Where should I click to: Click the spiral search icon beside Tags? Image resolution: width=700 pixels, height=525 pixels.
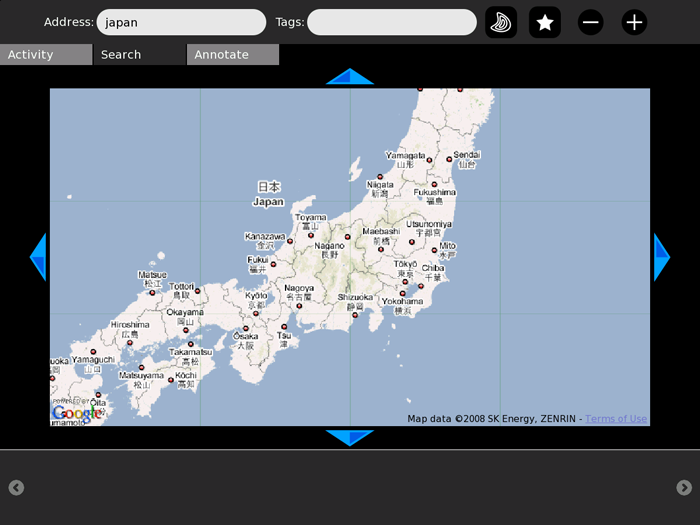[x=501, y=22]
